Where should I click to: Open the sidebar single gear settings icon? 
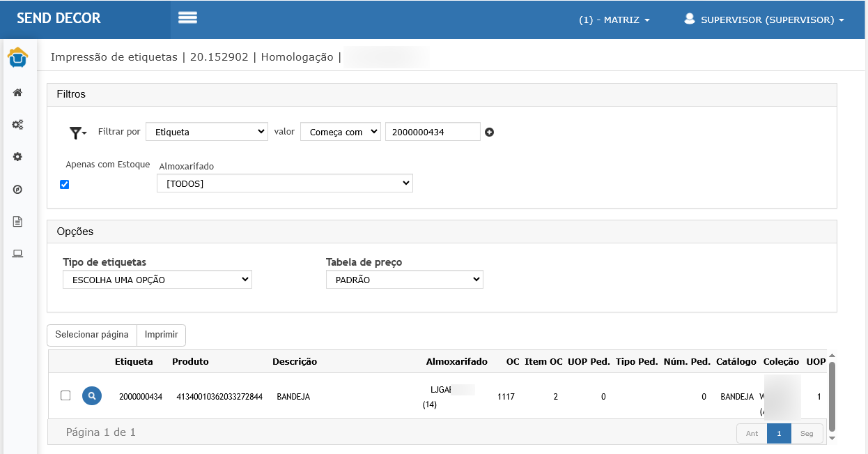point(18,157)
